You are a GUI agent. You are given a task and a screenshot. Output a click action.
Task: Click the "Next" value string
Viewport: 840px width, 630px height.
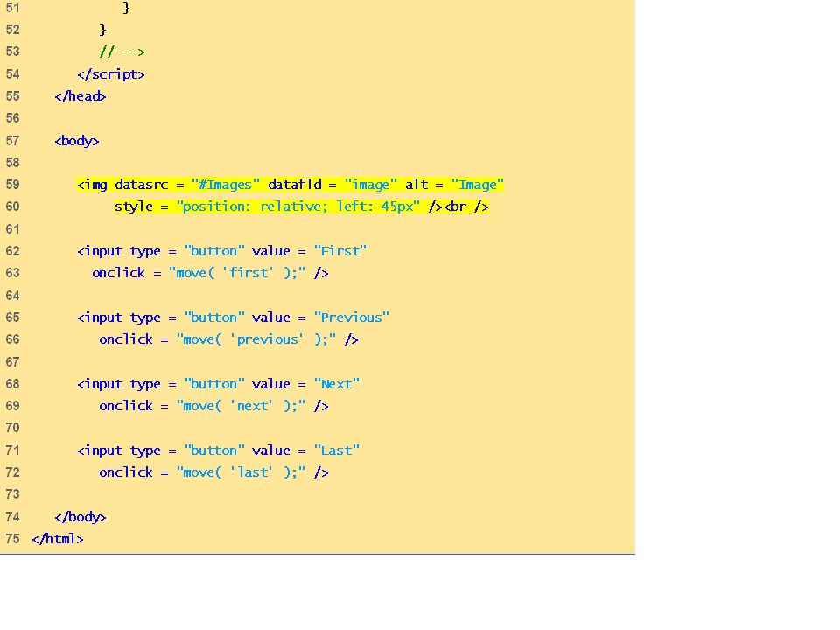tap(336, 384)
